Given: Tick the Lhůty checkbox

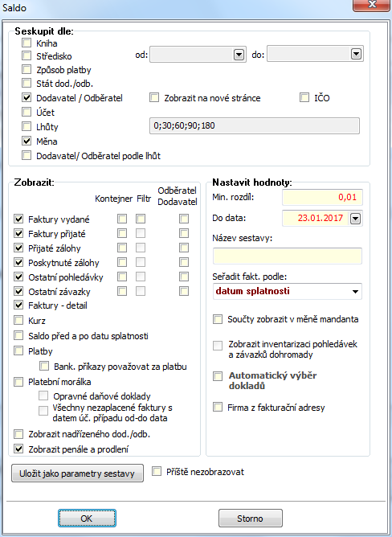Looking at the screenshot, I should pos(27,126).
